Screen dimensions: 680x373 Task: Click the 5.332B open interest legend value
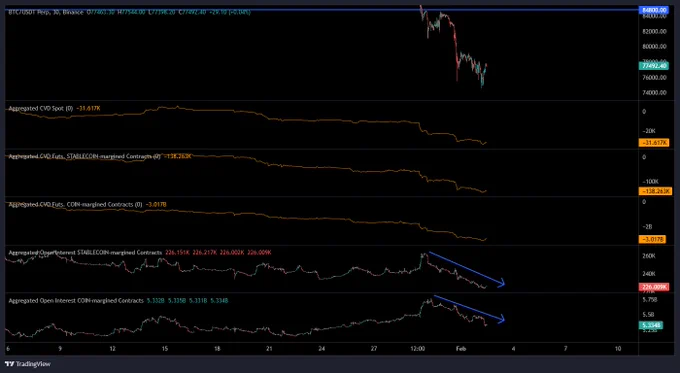click(x=156, y=301)
